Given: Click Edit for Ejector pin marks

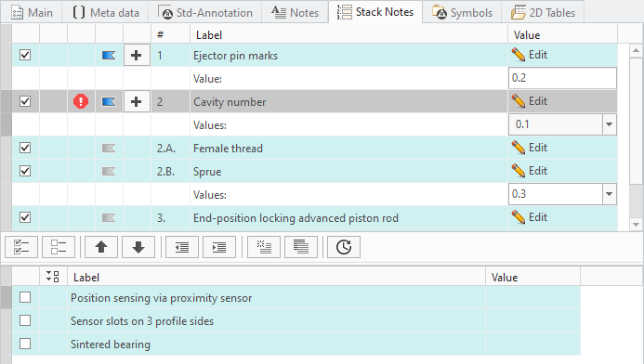Looking at the screenshot, I should [530, 55].
